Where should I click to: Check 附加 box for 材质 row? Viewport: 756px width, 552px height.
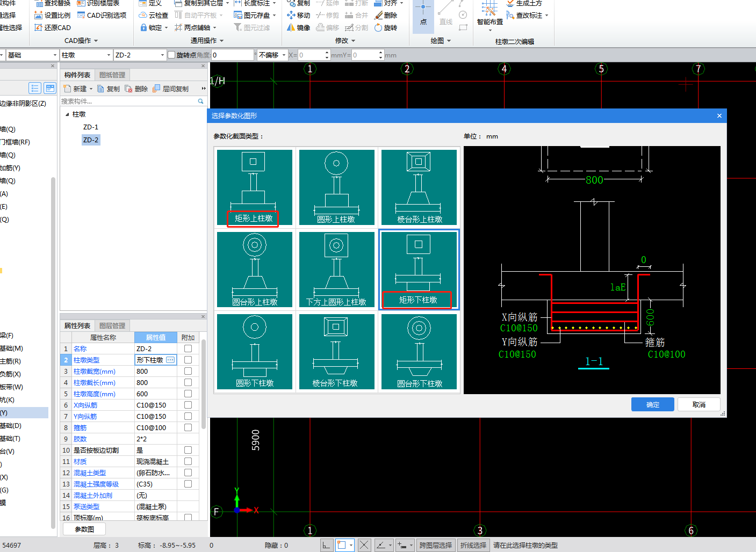click(x=188, y=461)
